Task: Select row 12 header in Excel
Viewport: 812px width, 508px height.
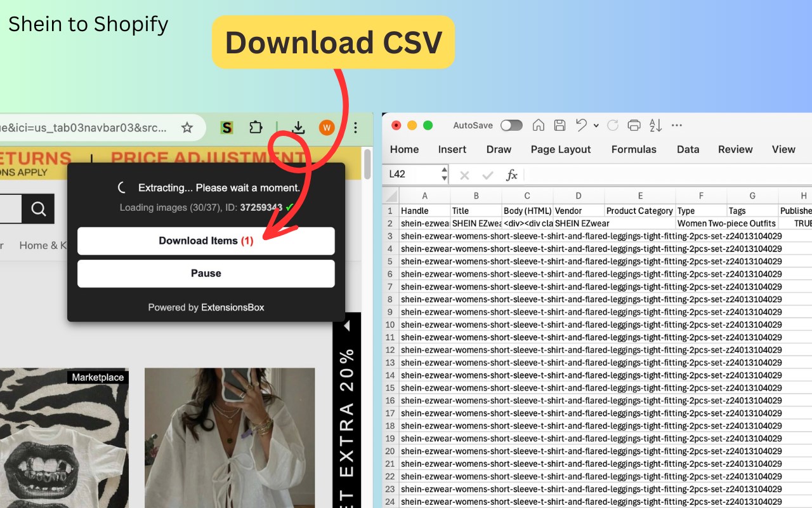Action: coord(391,350)
